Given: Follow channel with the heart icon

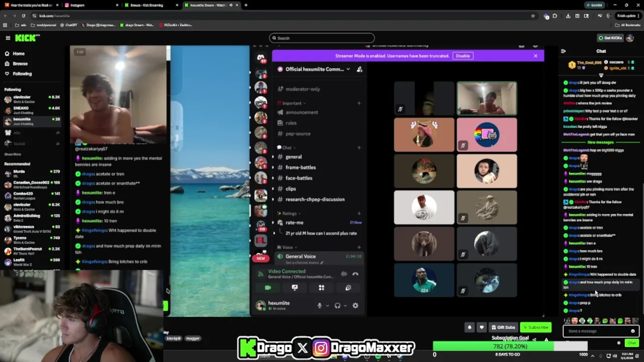Looking at the screenshot, I should 481,327.
